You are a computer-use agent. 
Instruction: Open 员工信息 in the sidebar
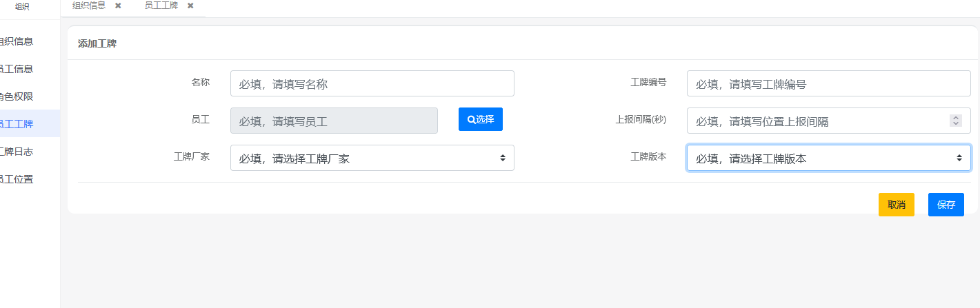coord(17,69)
